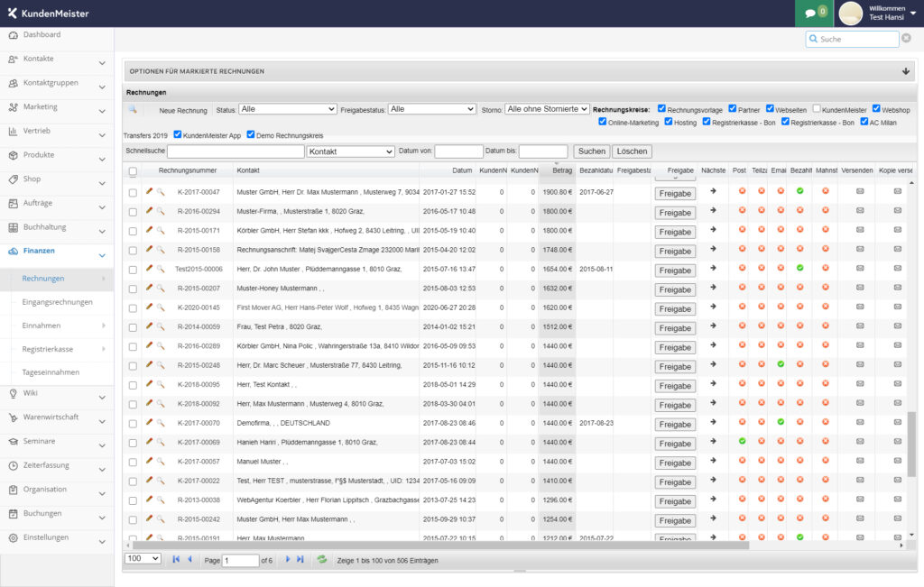The width and height of the screenshot is (924, 587).
Task: Open Freigabestatus dropdown
Action: [432, 109]
